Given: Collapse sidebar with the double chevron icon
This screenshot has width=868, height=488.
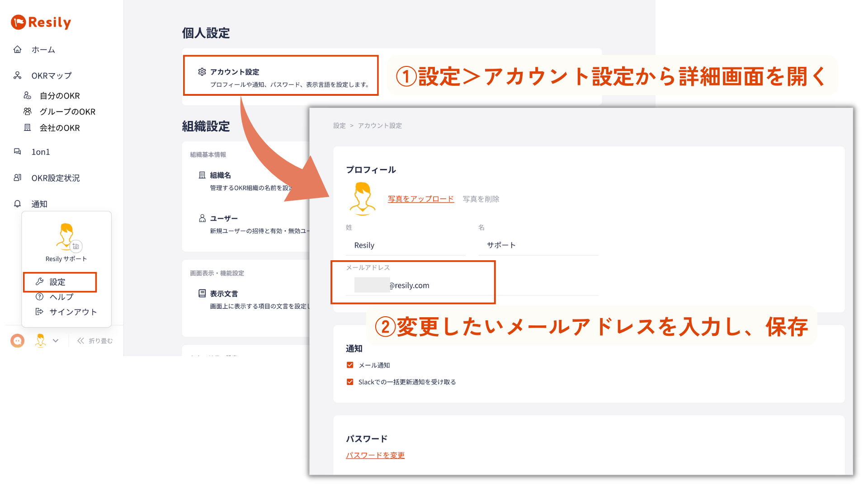Looking at the screenshot, I should click(80, 341).
